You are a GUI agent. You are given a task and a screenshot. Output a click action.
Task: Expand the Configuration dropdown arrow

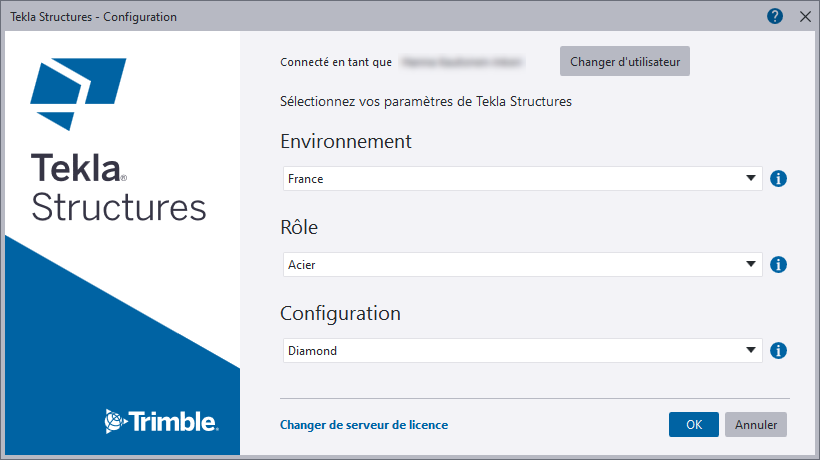751,351
